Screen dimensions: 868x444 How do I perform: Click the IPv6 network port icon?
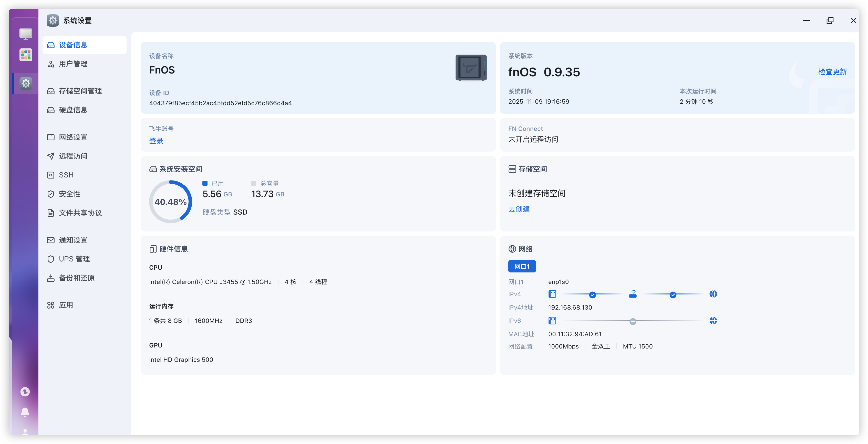pos(552,321)
